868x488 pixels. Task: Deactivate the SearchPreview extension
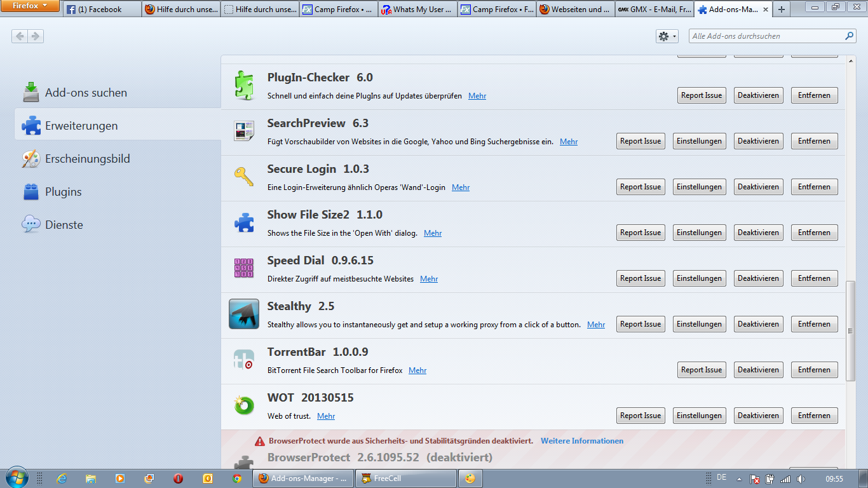[x=758, y=141]
